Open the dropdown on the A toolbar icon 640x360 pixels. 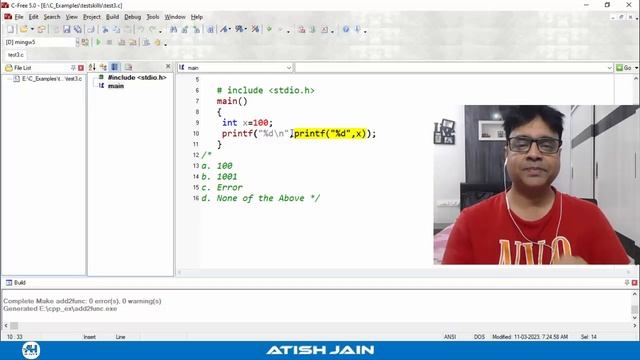coord(230,29)
